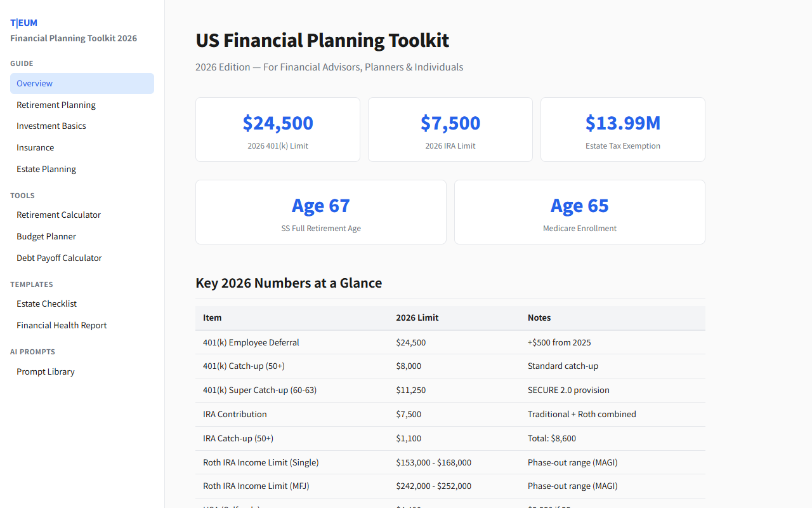Screen dimensions: 812x508
Task: Open the Insurance section
Action: pyautogui.click(x=35, y=147)
